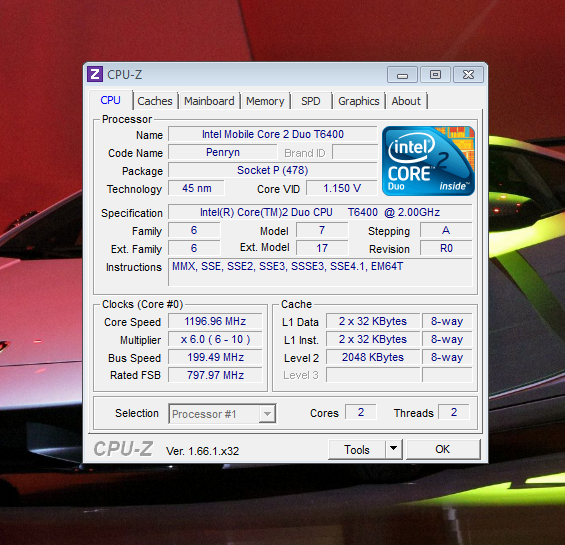Switch to the CPU tab
Image resolution: width=565 pixels, height=545 pixels.
[x=111, y=100]
